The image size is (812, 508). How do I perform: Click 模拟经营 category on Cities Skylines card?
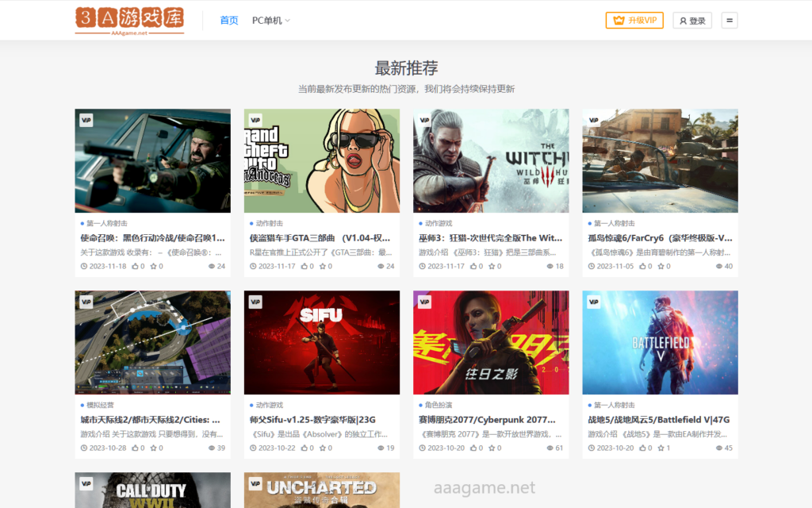pyautogui.click(x=100, y=405)
